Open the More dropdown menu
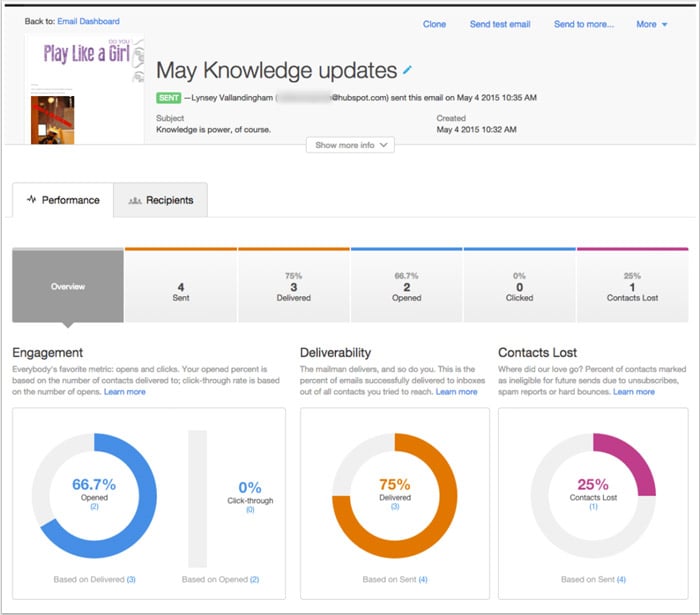The width and height of the screenshot is (700, 615). (652, 24)
